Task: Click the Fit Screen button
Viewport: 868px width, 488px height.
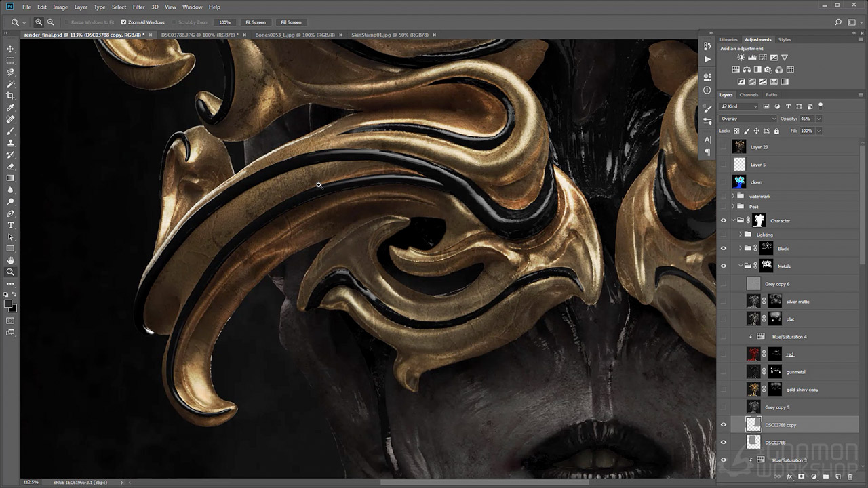Action: [256, 22]
